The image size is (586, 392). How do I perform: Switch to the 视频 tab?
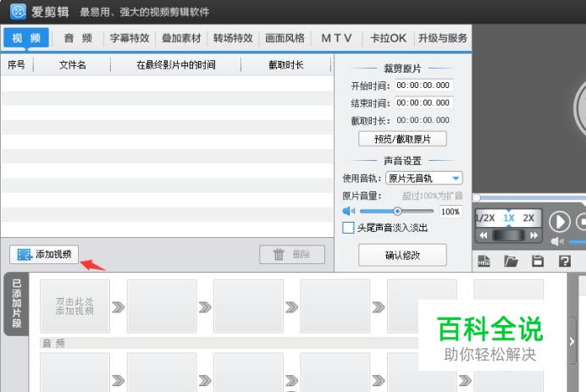[x=26, y=38]
